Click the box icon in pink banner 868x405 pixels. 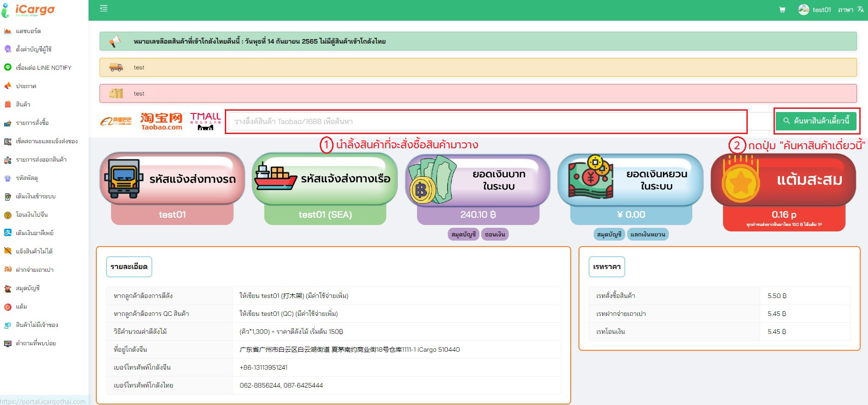tap(116, 94)
